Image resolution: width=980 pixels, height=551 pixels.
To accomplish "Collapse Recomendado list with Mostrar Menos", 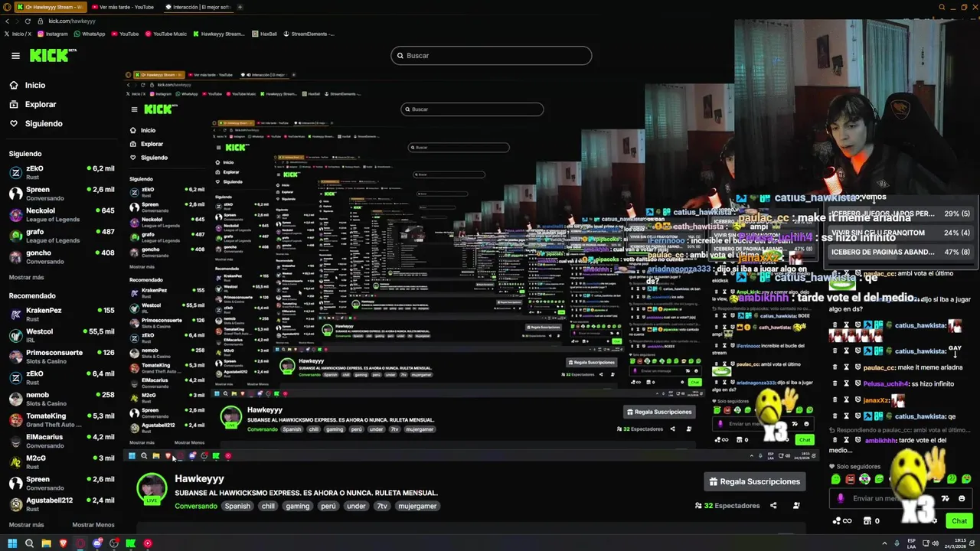I will tap(93, 525).
